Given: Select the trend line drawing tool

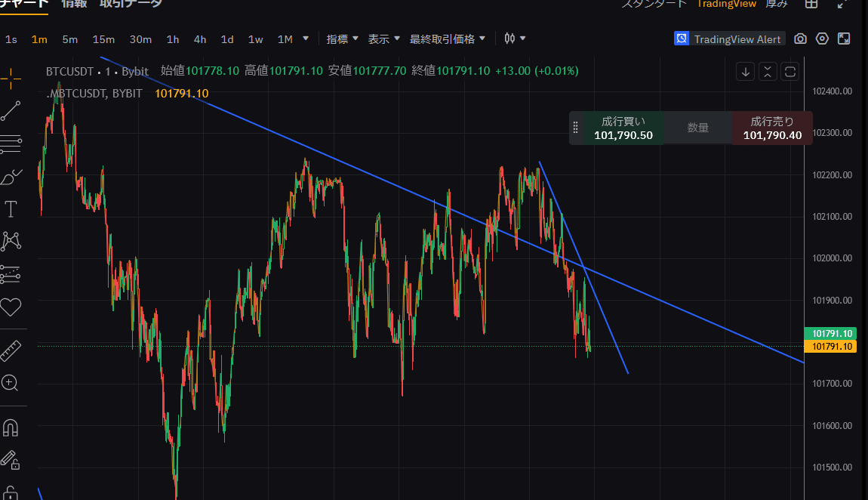Looking at the screenshot, I should pos(11,111).
